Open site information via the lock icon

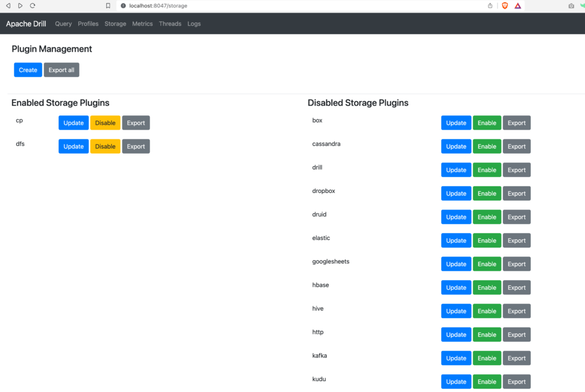coord(123,6)
